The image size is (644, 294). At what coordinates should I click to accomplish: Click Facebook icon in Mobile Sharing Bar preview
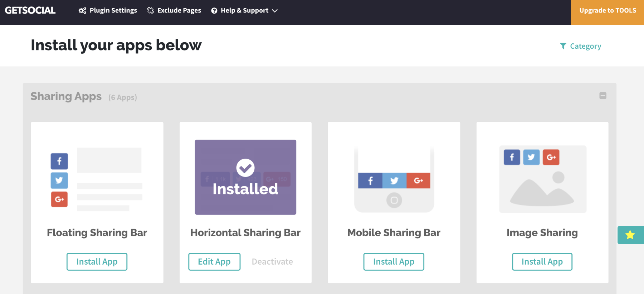click(370, 180)
